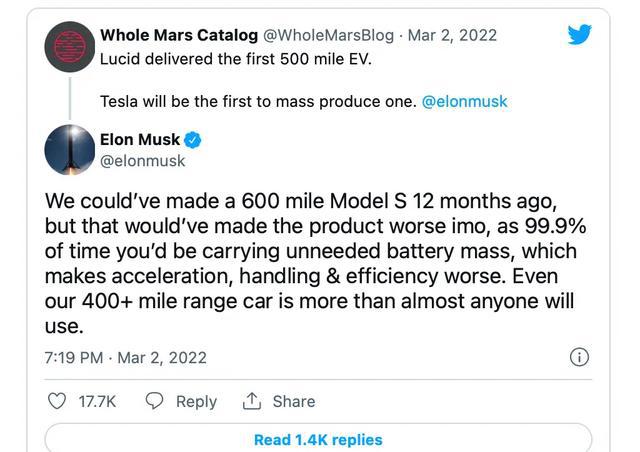Viewport: 640px width, 452px height.
Task: Click the @elonmusk mention link
Action: click(x=464, y=101)
